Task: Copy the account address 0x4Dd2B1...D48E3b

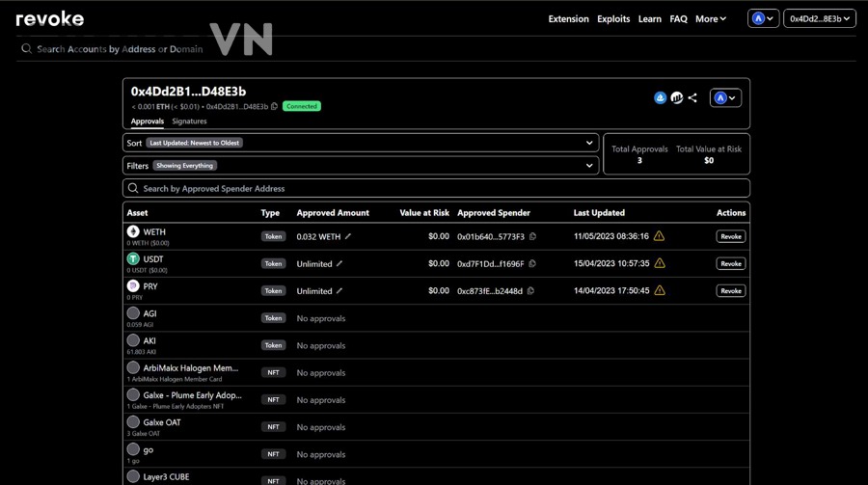Action: pos(274,106)
